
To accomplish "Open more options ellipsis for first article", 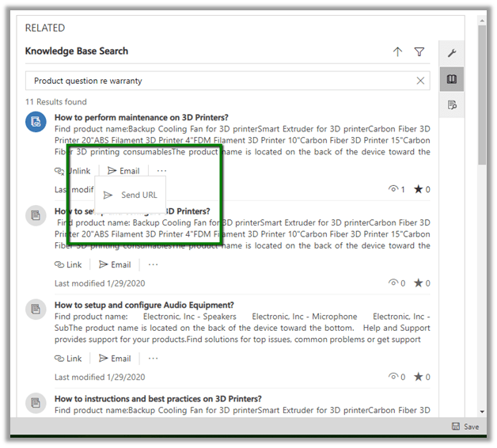I will click(x=161, y=171).
